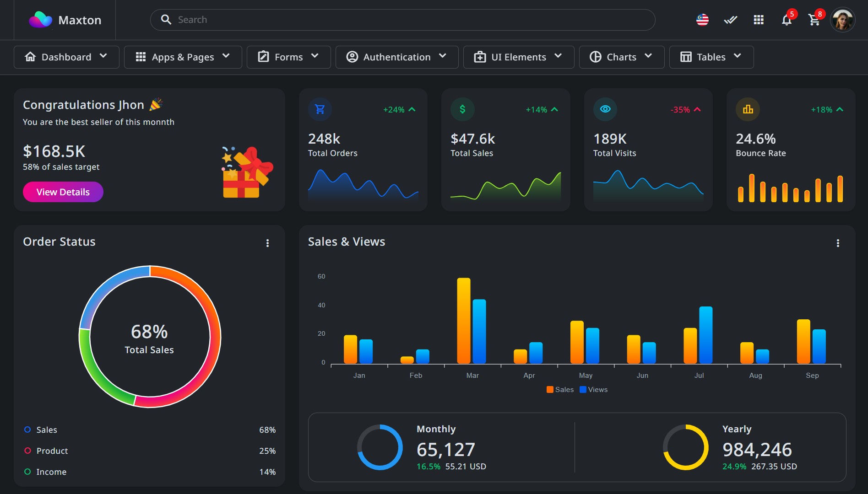Open the language flag selector
868x494 pixels.
pyautogui.click(x=702, y=20)
